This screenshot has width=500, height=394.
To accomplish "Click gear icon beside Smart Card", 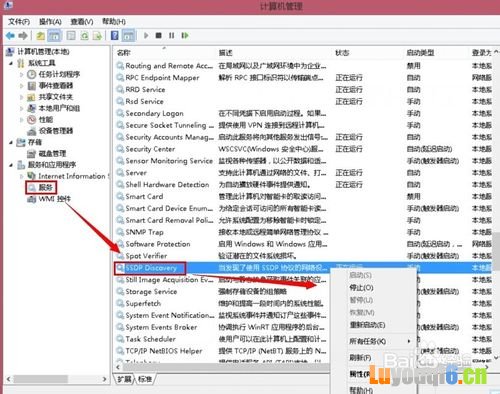I will pyautogui.click(x=120, y=197).
